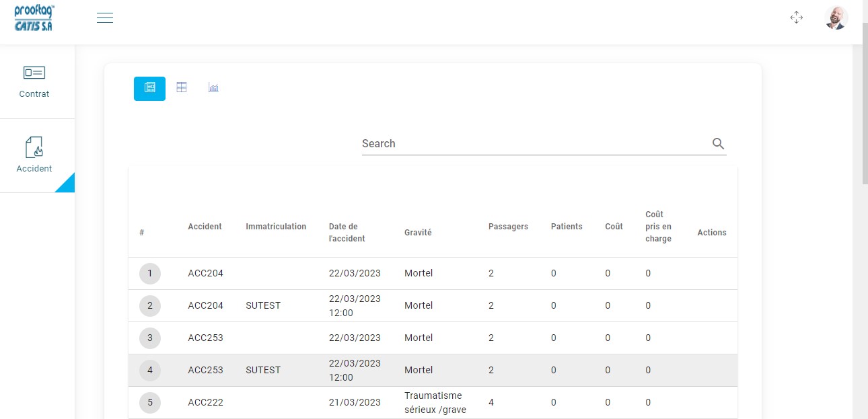Viewport: 868px width, 419px height.
Task: Open the Accident sidebar section
Action: [34, 155]
